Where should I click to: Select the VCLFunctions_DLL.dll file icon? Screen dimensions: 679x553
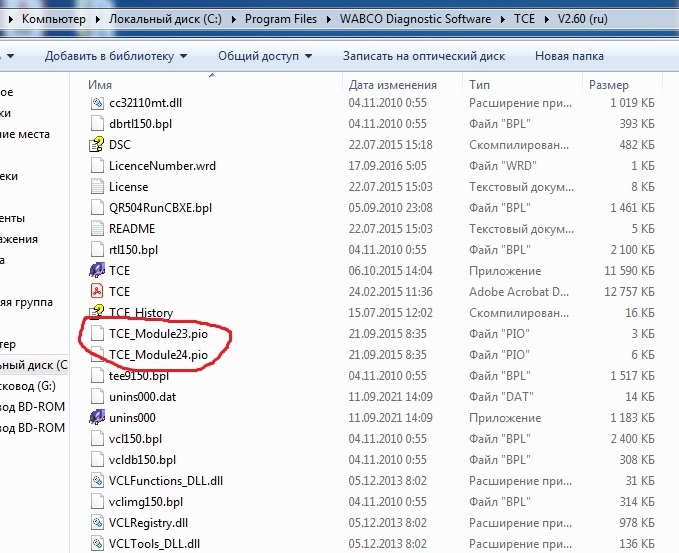click(97, 481)
